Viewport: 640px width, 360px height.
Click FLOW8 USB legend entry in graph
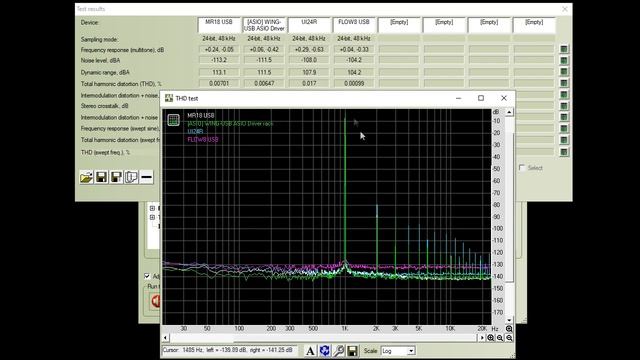point(203,140)
